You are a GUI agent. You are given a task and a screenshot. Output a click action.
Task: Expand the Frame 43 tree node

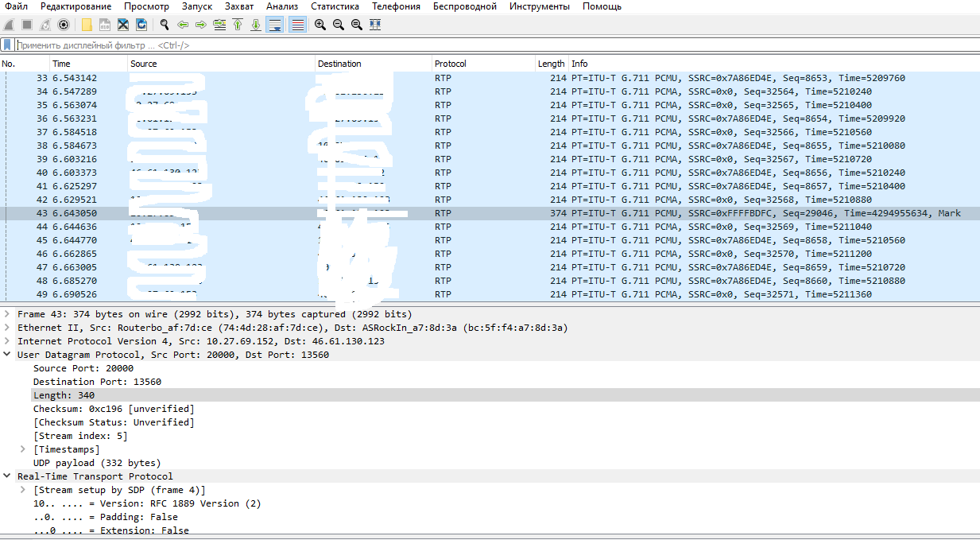8,314
